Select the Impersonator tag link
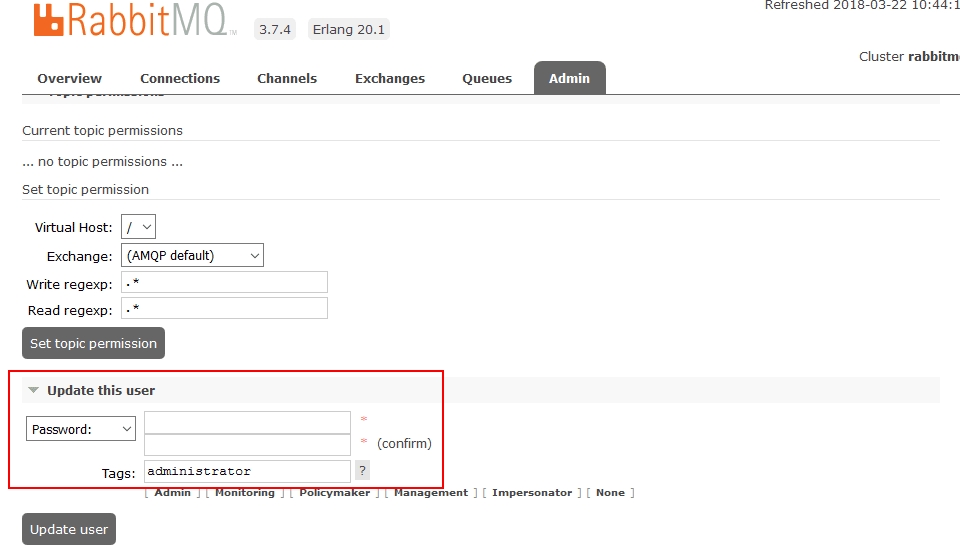The image size is (960, 548). pyautogui.click(x=532, y=492)
